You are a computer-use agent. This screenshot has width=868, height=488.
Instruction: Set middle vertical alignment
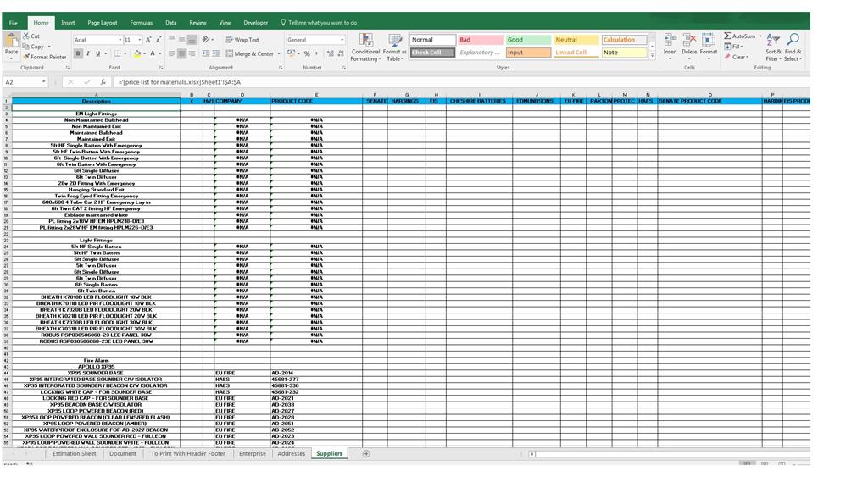click(181, 39)
